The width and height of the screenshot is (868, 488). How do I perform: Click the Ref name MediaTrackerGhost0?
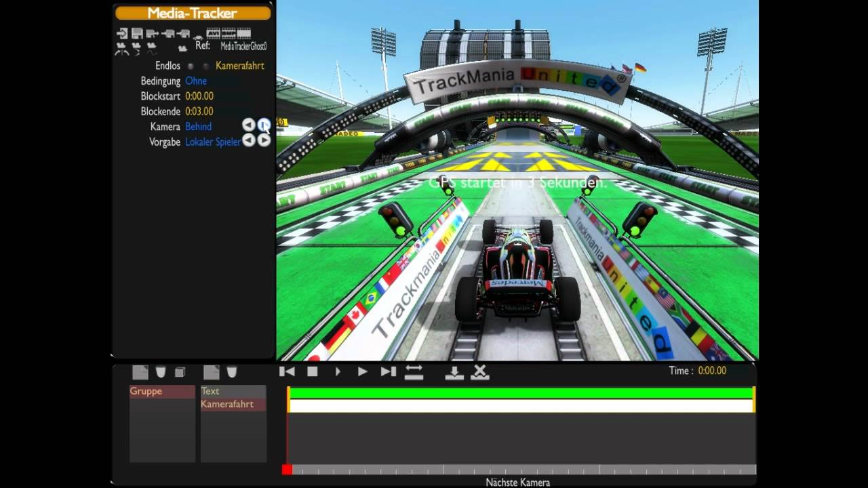(243, 46)
